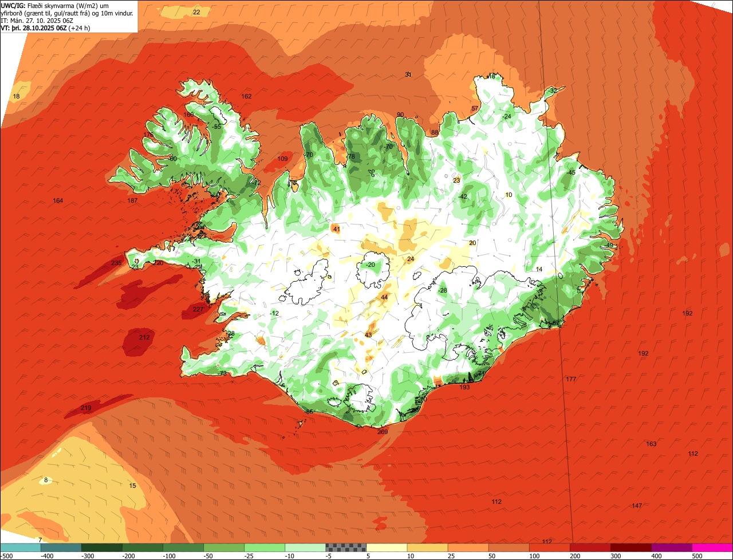Click the map value 193 on the southeast coast
Image resolution: width=733 pixels, height=560 pixels.
point(464,387)
